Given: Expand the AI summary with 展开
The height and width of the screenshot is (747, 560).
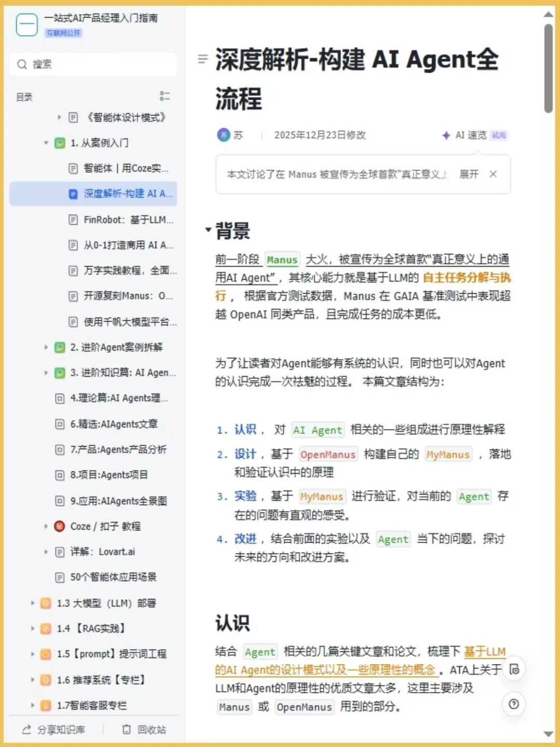Looking at the screenshot, I should 469,174.
